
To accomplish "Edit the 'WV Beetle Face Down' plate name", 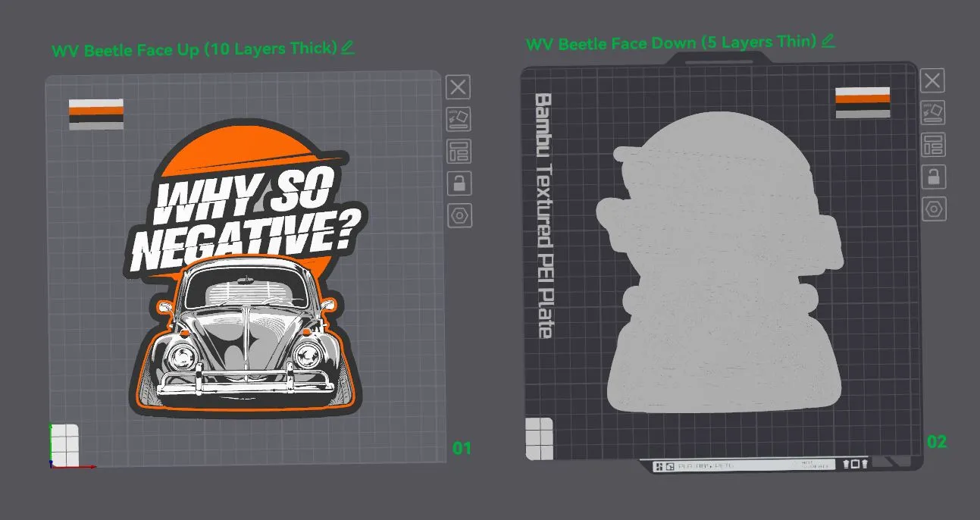I will [x=828, y=40].
